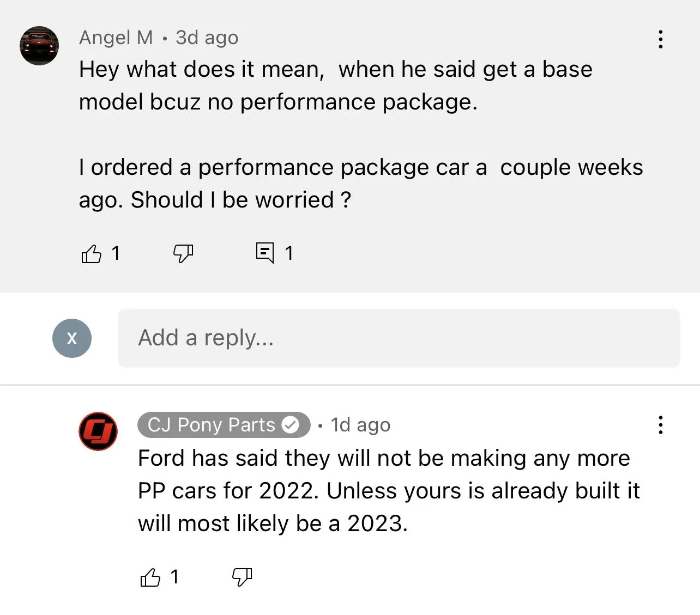The image size is (700, 615).
Task: Give a thumbs down to CJ Pony Parts reply
Action: tap(242, 577)
